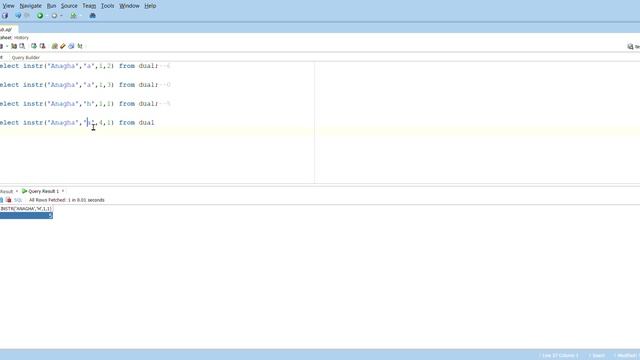Open dropdown arrow at start of worksheet toolbar

[7, 46]
